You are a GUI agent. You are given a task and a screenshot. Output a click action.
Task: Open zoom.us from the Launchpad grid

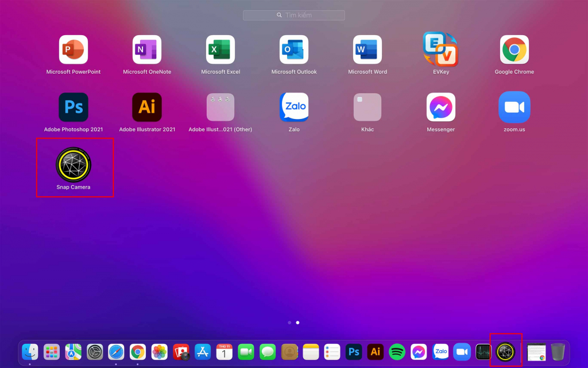pyautogui.click(x=514, y=108)
